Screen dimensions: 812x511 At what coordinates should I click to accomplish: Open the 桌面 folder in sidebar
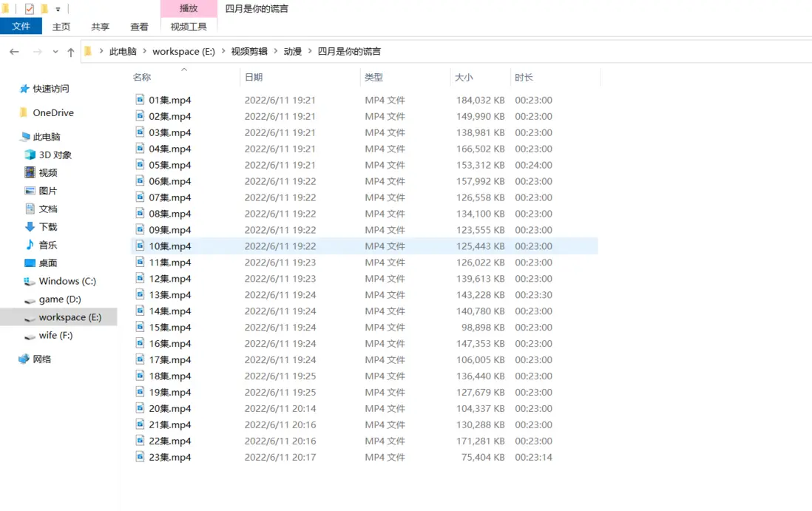(x=48, y=263)
